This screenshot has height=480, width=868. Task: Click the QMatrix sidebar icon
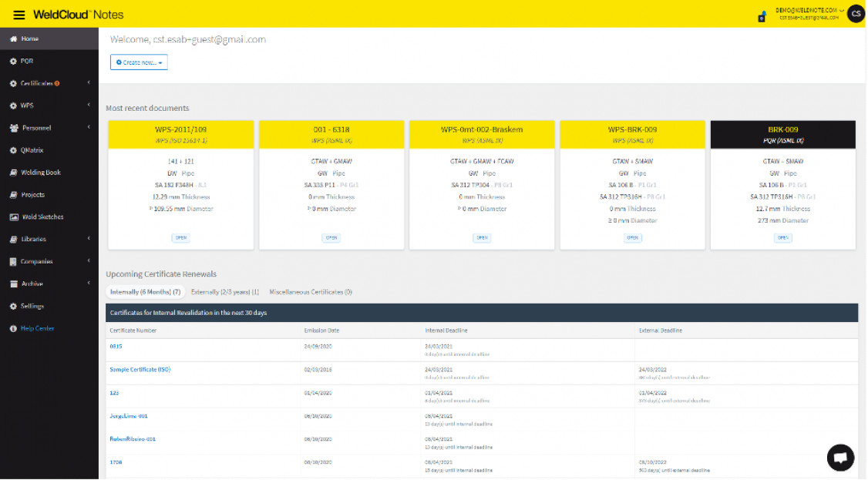13,150
